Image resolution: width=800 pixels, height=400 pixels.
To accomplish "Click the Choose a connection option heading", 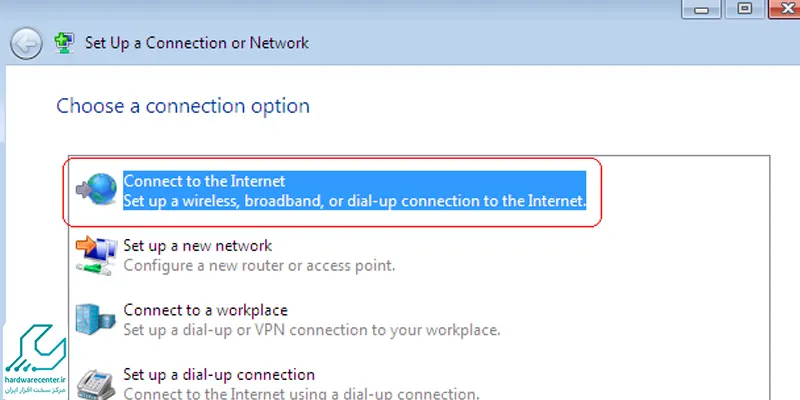I will point(183,106).
